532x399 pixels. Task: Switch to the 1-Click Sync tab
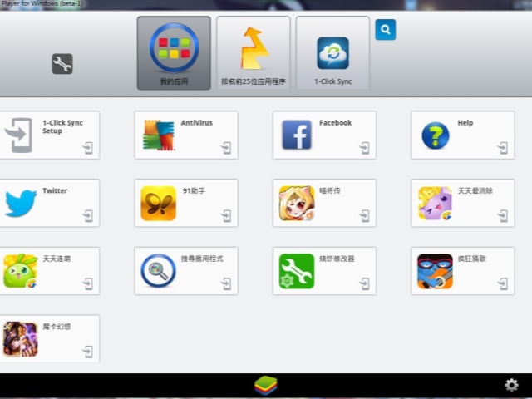tap(332, 53)
